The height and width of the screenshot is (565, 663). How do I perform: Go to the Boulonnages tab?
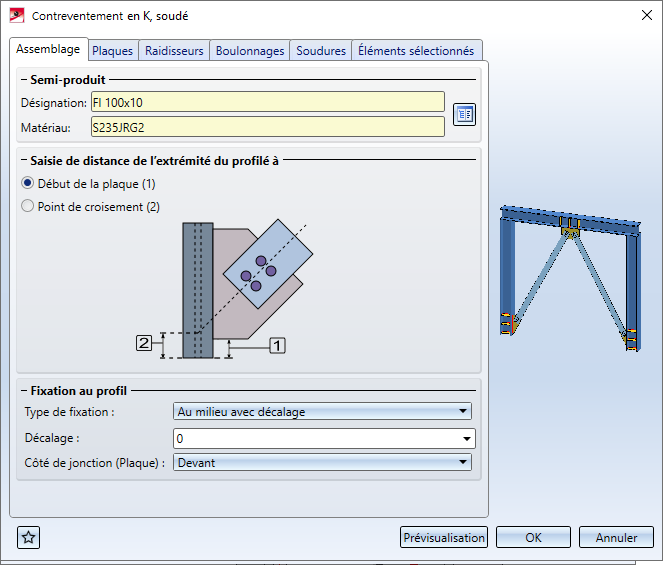point(250,51)
